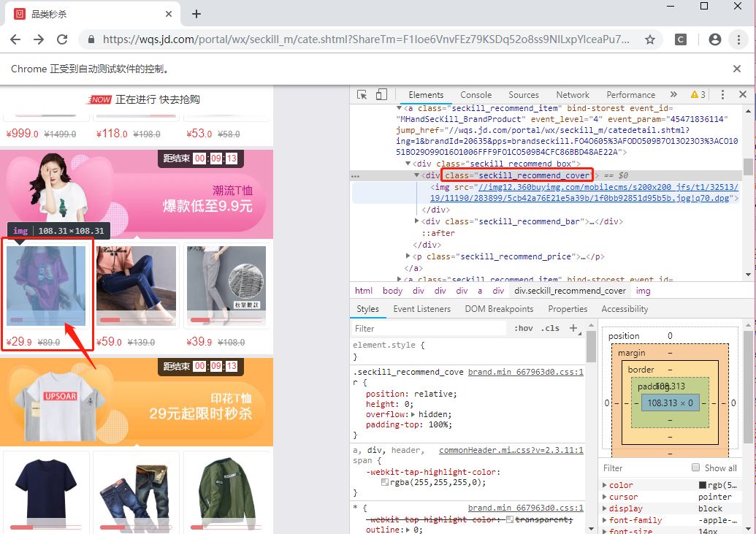Open the rgba(255,255,255,0) color swatch
This screenshot has width=756, height=534.
tap(385, 482)
